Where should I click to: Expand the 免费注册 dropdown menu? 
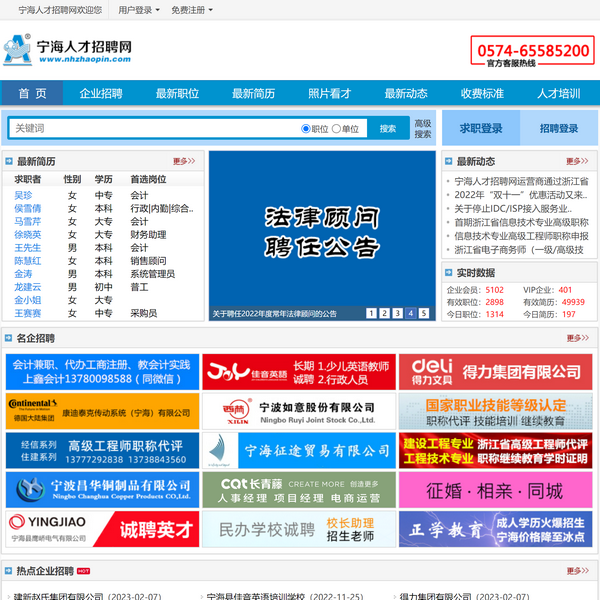(190, 10)
